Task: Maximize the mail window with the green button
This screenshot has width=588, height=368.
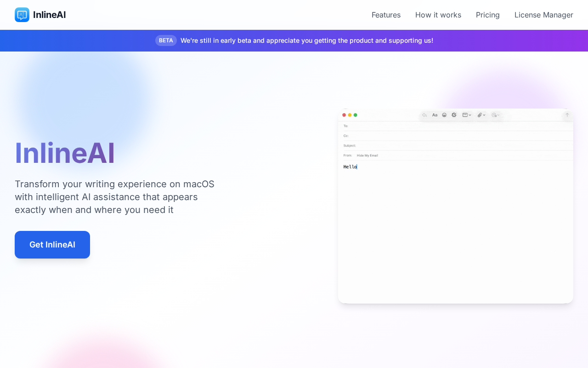Action: coord(355,115)
